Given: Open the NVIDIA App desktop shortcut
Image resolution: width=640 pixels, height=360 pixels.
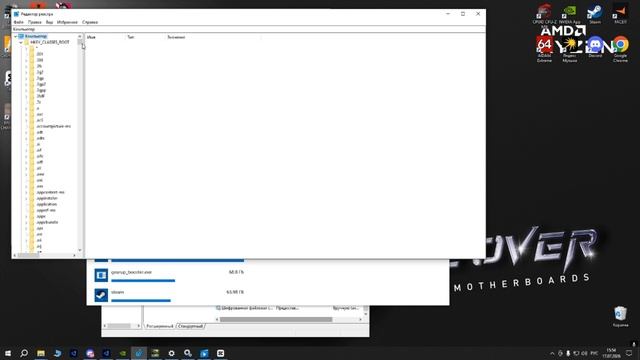Looking at the screenshot, I should point(570,14).
